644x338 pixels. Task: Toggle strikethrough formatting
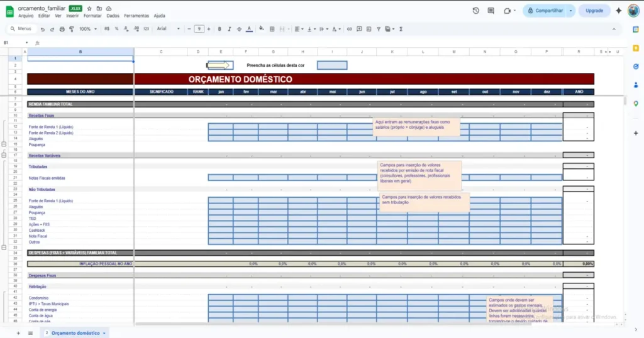click(x=239, y=29)
